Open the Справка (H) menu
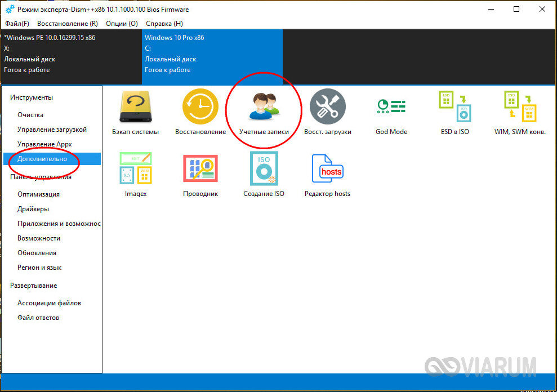Screen dimensions: 557x392 pos(164,24)
